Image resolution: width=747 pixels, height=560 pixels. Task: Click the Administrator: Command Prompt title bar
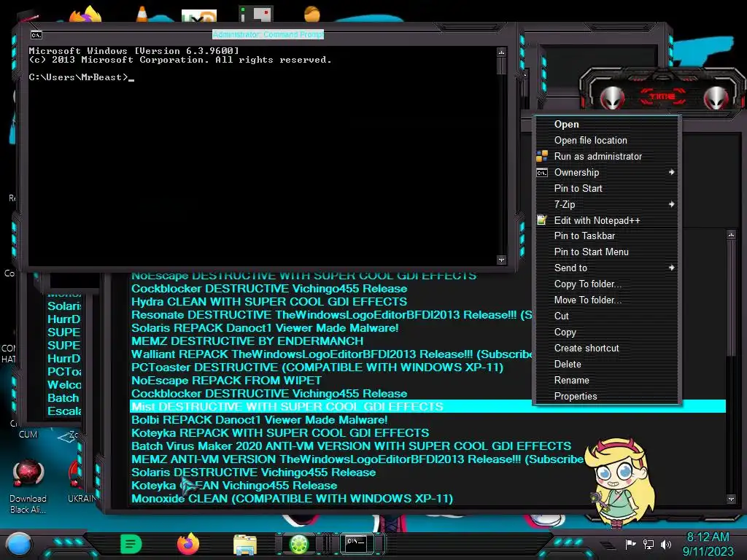(x=268, y=34)
